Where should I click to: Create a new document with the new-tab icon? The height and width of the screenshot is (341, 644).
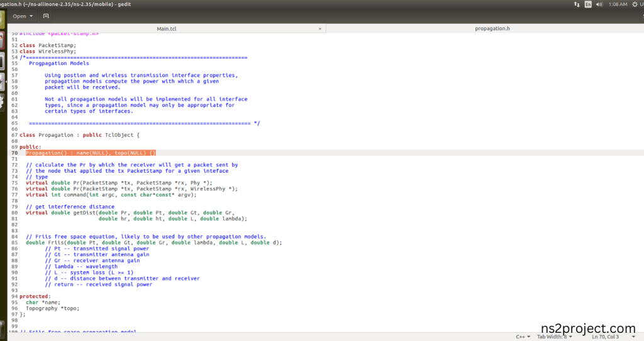[46, 16]
